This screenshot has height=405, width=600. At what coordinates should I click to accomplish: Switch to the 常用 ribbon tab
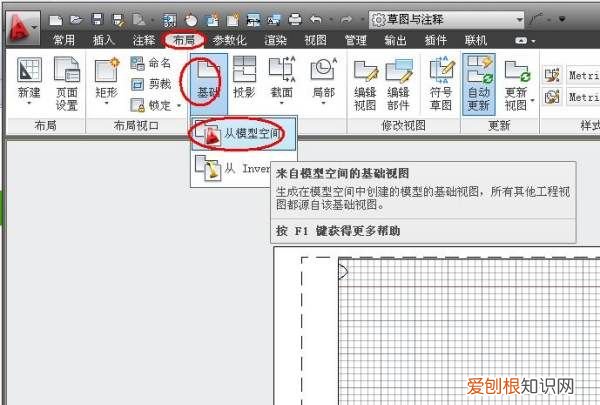[64, 40]
